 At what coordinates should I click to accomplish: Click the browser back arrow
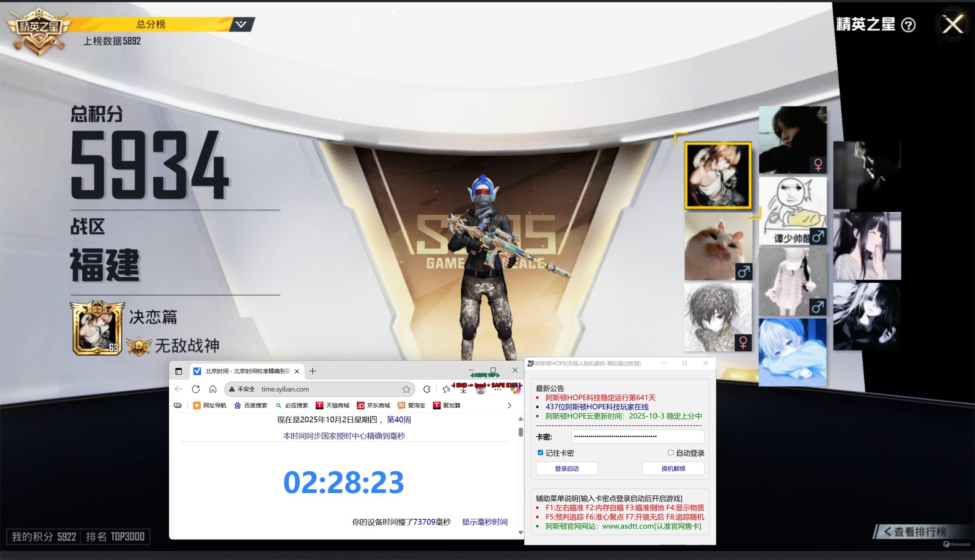179,389
